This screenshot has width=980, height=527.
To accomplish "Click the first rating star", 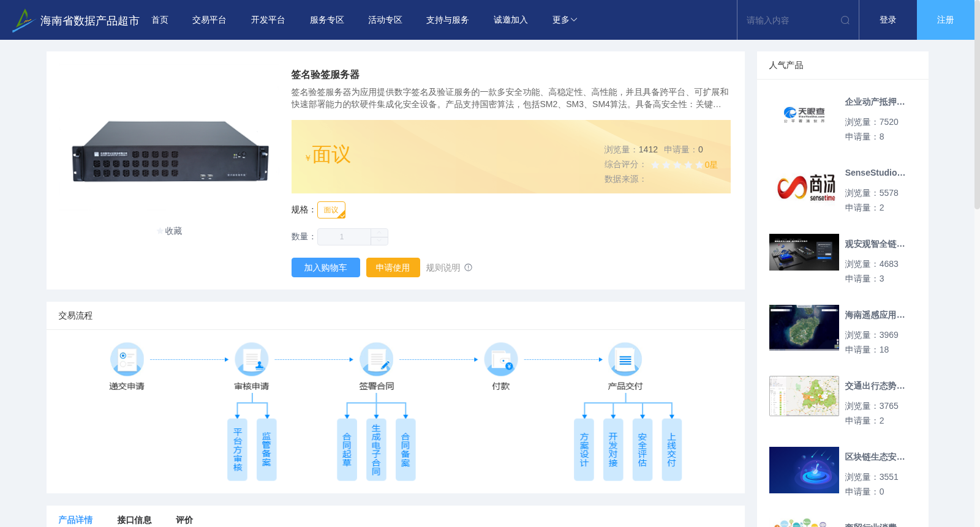I will pyautogui.click(x=655, y=165).
